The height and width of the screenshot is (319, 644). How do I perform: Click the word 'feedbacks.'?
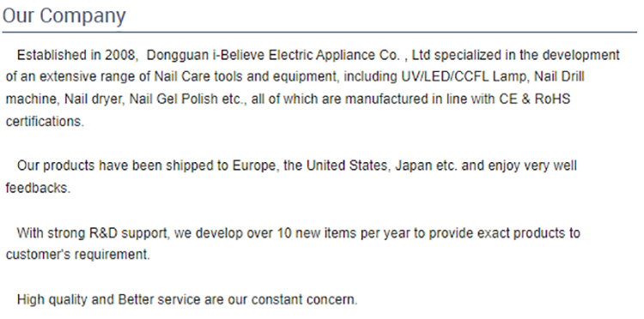(x=38, y=188)
